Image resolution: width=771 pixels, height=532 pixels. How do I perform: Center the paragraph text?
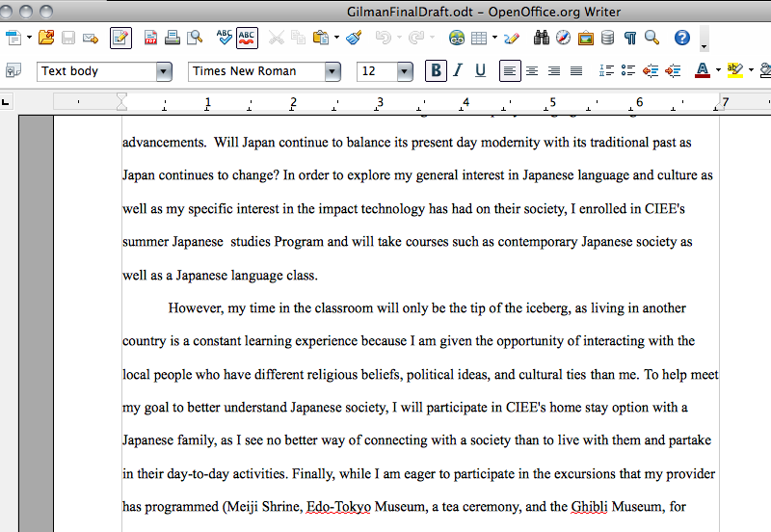[x=532, y=71]
